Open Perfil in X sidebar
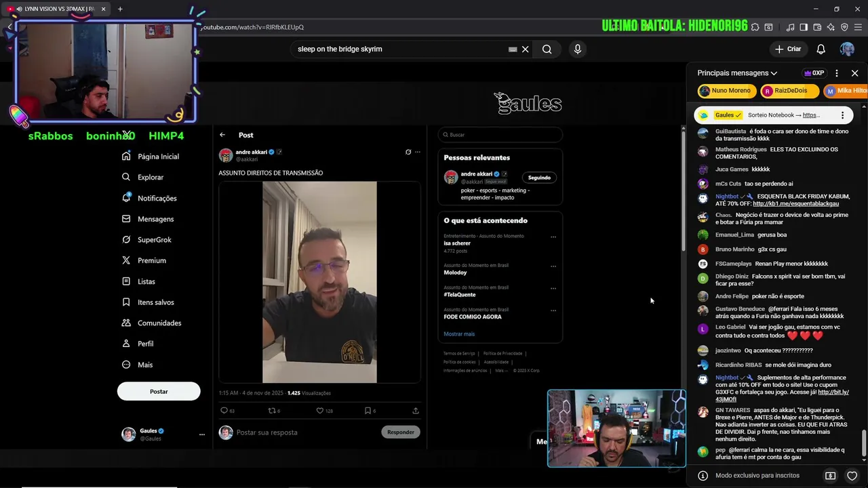 click(x=138, y=344)
